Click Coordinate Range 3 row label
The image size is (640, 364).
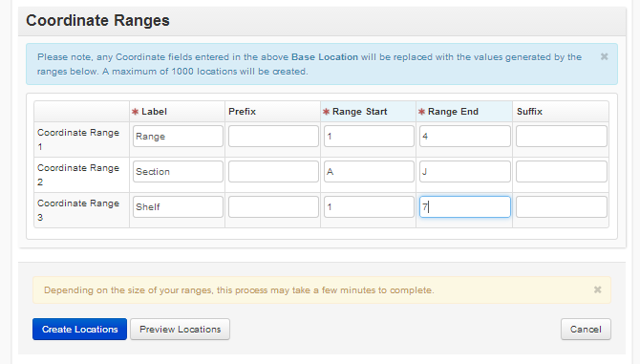coord(78,210)
